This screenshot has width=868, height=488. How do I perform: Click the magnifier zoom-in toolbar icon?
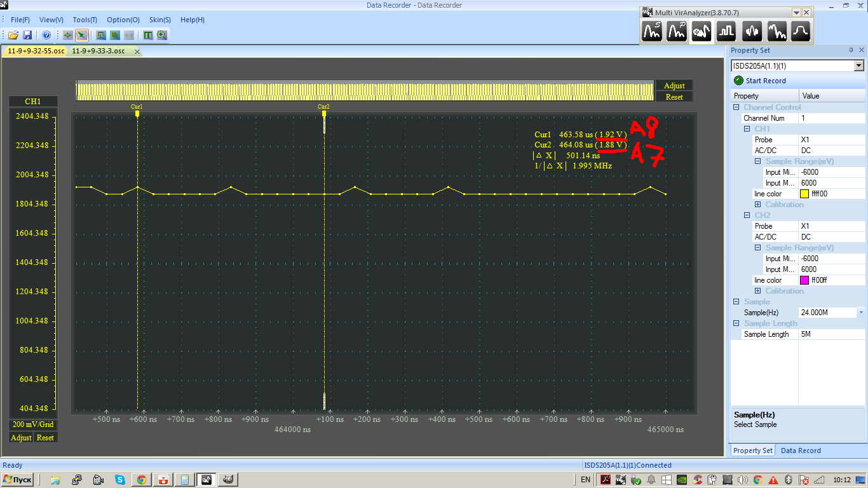[162, 35]
